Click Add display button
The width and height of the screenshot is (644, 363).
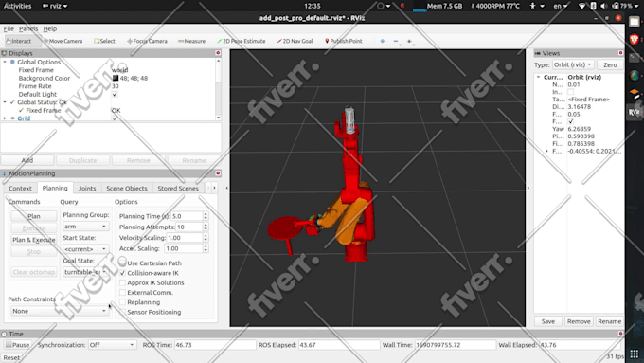pos(27,160)
